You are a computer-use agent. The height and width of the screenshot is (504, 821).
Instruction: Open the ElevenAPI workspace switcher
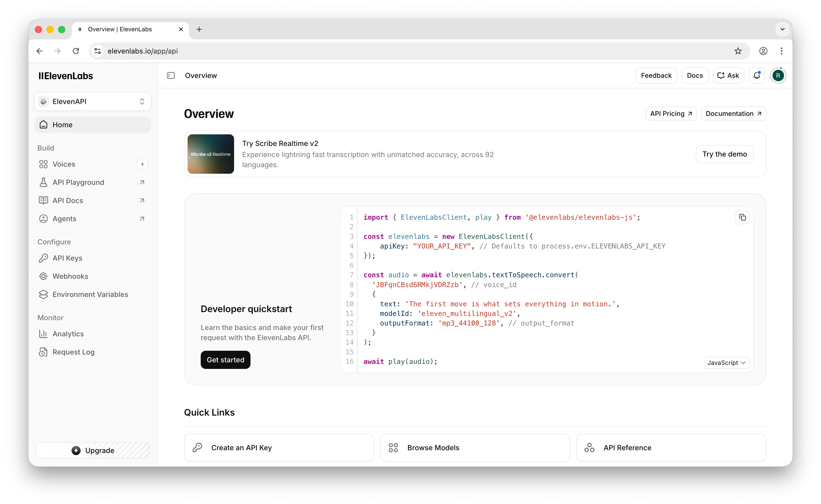93,101
